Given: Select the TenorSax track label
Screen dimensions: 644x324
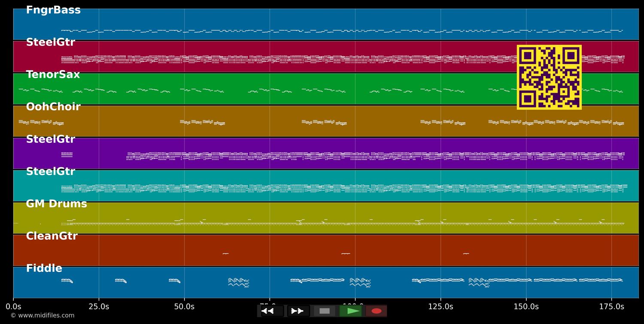Looking at the screenshot, I should [53, 75].
